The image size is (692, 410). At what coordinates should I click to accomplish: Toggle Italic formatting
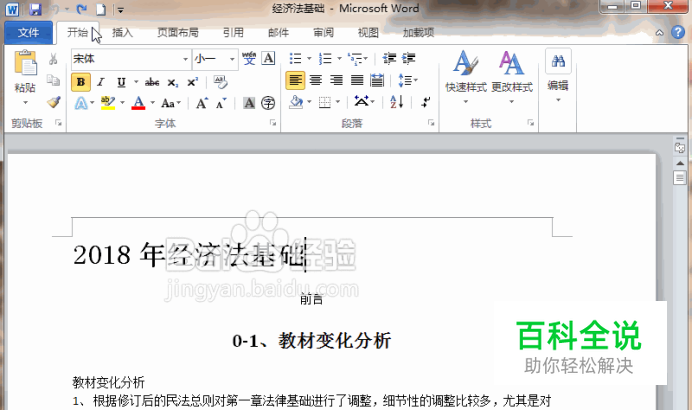(101, 82)
